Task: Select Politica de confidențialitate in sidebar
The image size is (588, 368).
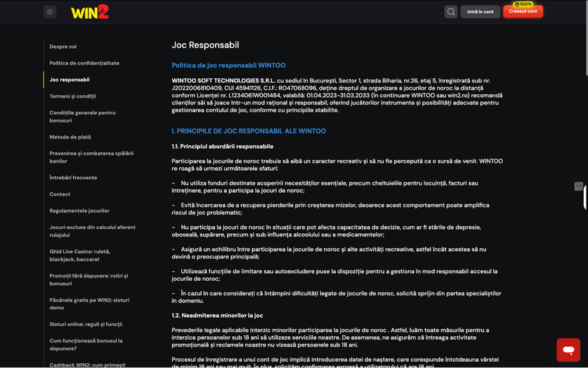Action: tap(84, 63)
